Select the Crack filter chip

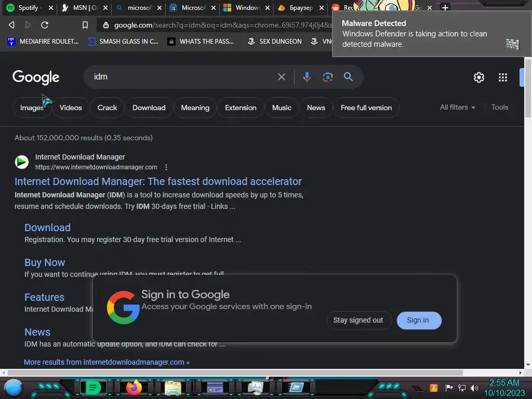107,108
